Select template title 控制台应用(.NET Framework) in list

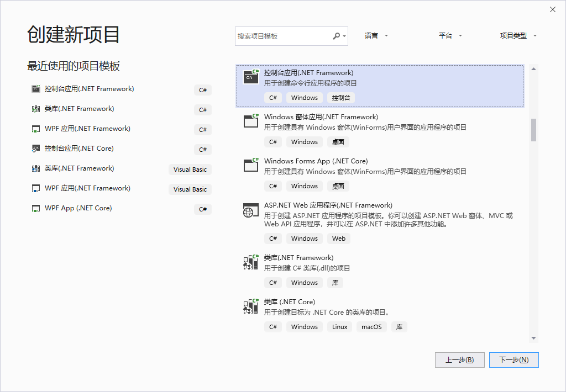tap(308, 73)
